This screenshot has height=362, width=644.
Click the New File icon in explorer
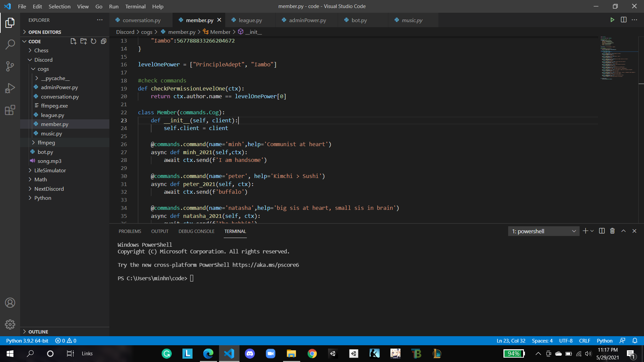pos(73,41)
